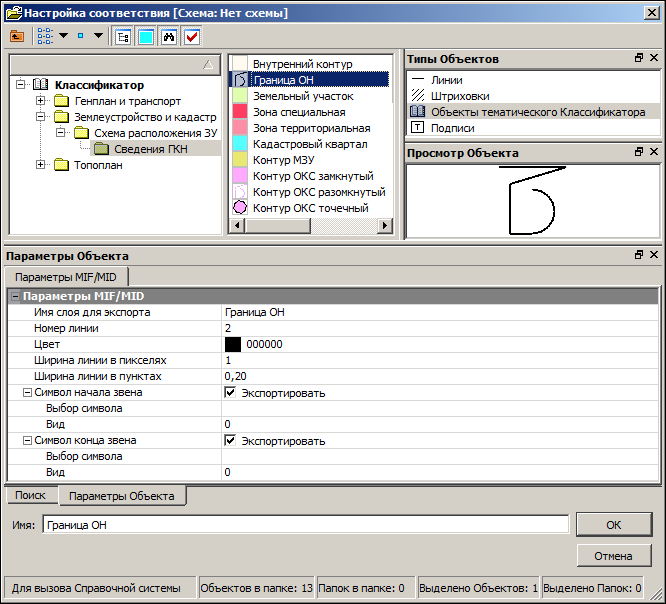Image resolution: width=666 pixels, height=604 pixels.
Task: Close the Просмотр Объекта panel
Action: [x=654, y=152]
